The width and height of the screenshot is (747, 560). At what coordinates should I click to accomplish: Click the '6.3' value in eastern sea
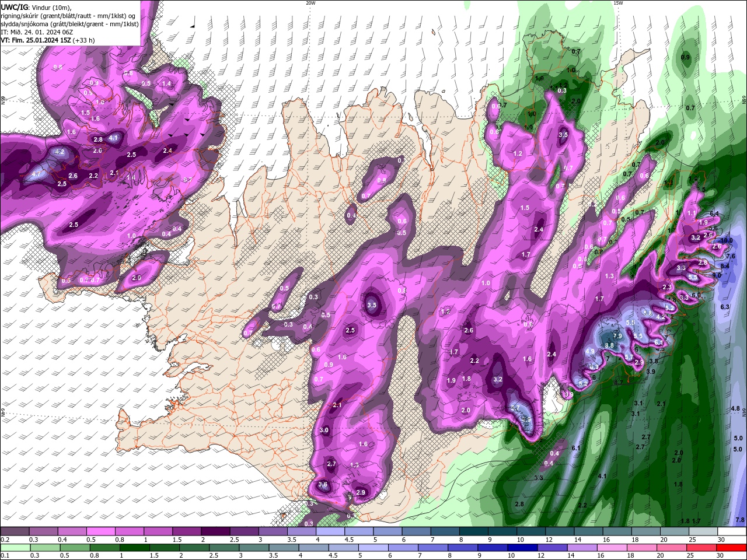tap(725, 307)
